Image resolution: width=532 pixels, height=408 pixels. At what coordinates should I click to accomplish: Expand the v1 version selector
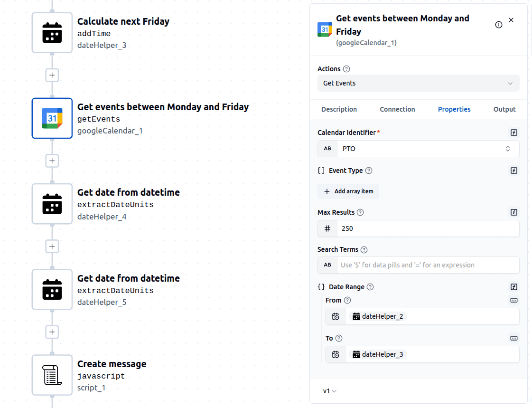(330, 391)
